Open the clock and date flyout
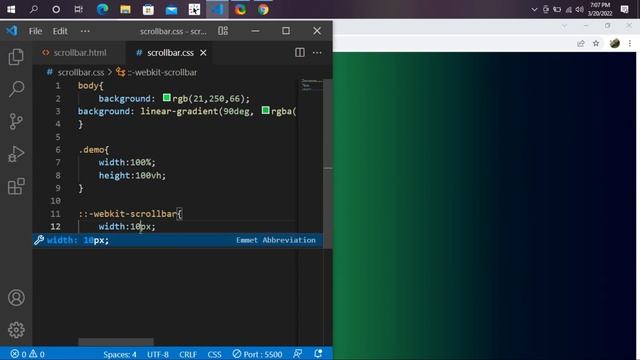This screenshot has height=360, width=640. pos(600,9)
